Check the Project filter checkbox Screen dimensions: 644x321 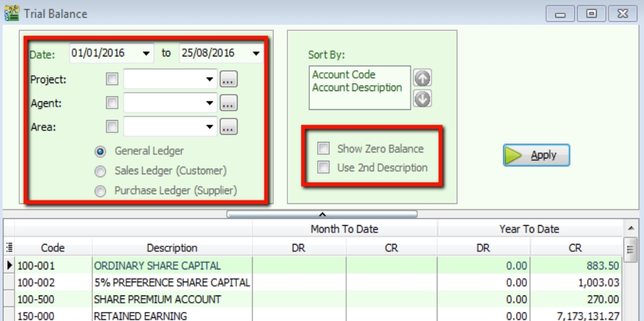[112, 79]
